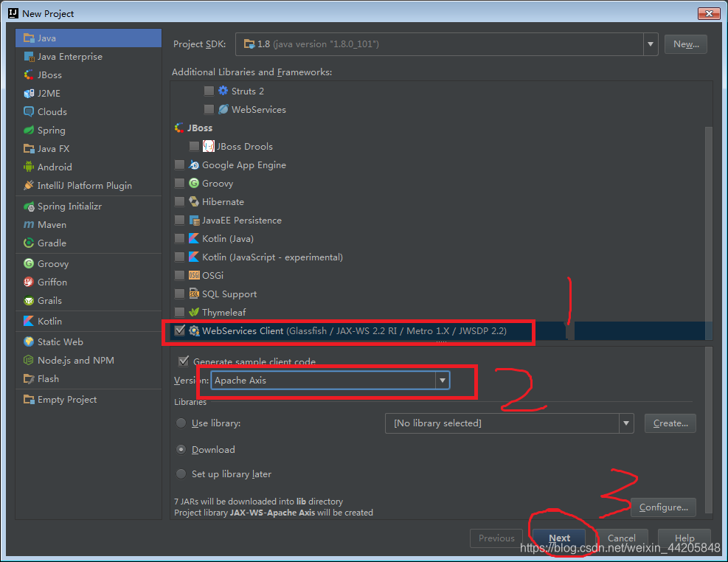The height and width of the screenshot is (562, 728).
Task: Click the Thymeleaf row label
Action: pyautogui.click(x=223, y=312)
